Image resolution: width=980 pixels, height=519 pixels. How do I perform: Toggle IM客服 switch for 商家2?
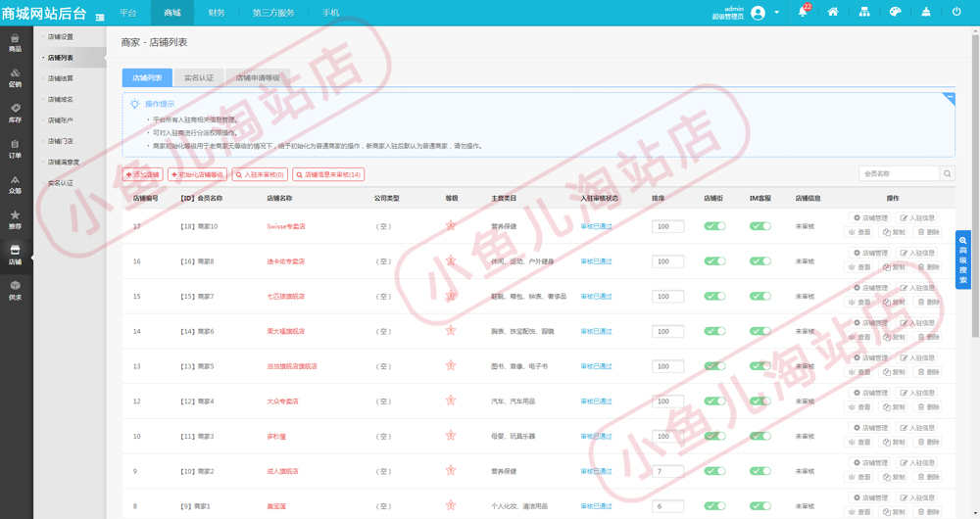[x=760, y=471]
